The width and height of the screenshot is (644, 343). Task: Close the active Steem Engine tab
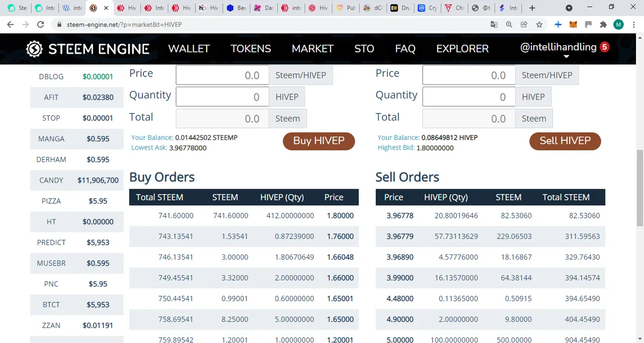[106, 8]
